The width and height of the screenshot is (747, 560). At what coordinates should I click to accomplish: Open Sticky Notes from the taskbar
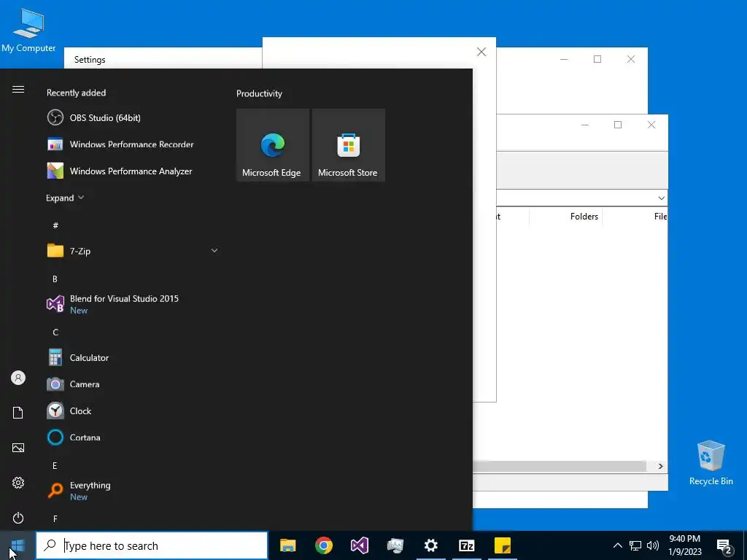(x=502, y=545)
